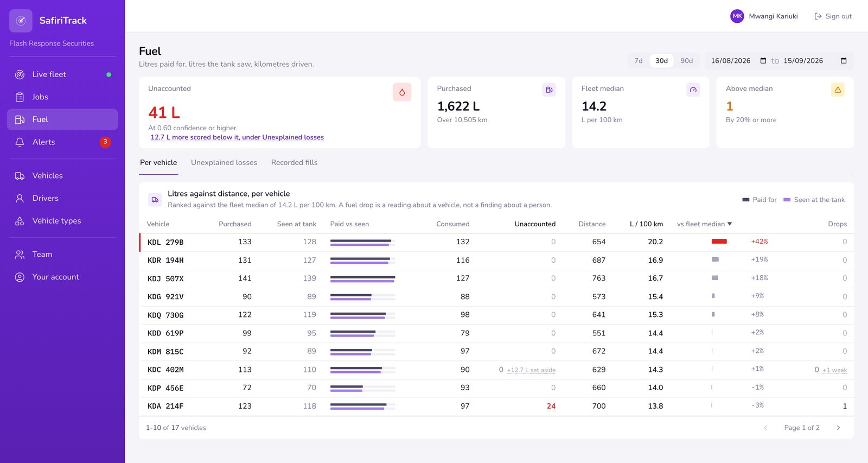Go to previous page of vehicles
This screenshot has height=463, width=868.
pos(765,428)
